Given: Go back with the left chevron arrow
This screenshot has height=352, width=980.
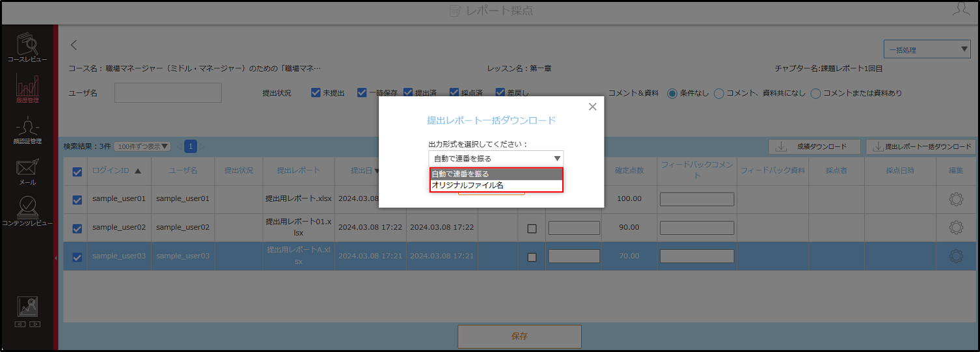Looking at the screenshot, I should [x=74, y=45].
